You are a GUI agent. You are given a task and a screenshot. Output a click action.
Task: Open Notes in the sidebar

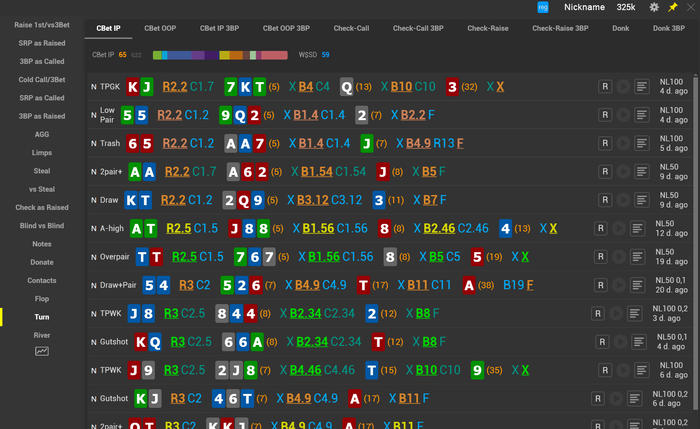click(42, 244)
